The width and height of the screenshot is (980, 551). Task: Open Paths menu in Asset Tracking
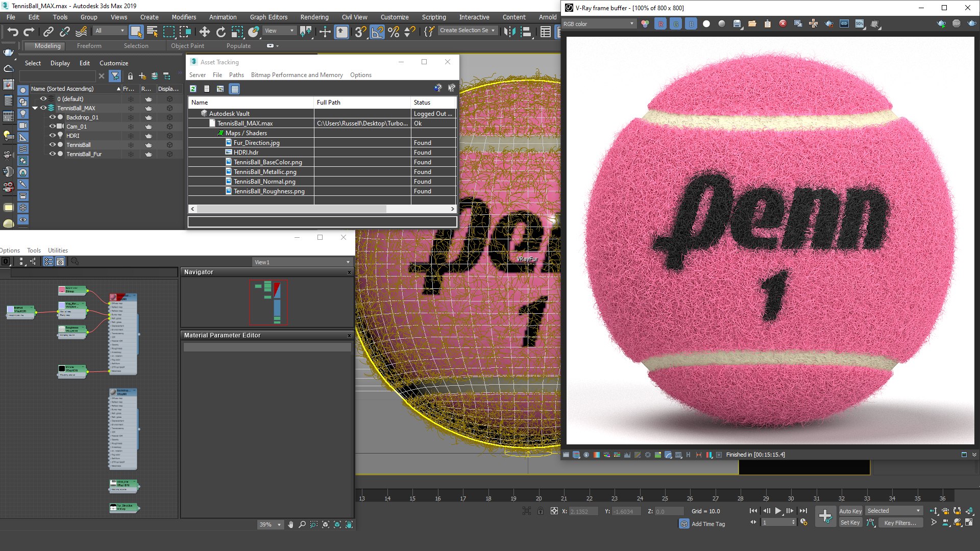coord(236,74)
